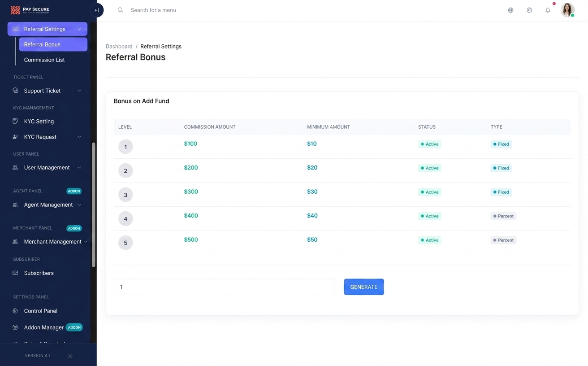The width and height of the screenshot is (588, 366).
Task: Expand the Support Ticket chevron
Action: click(x=79, y=91)
